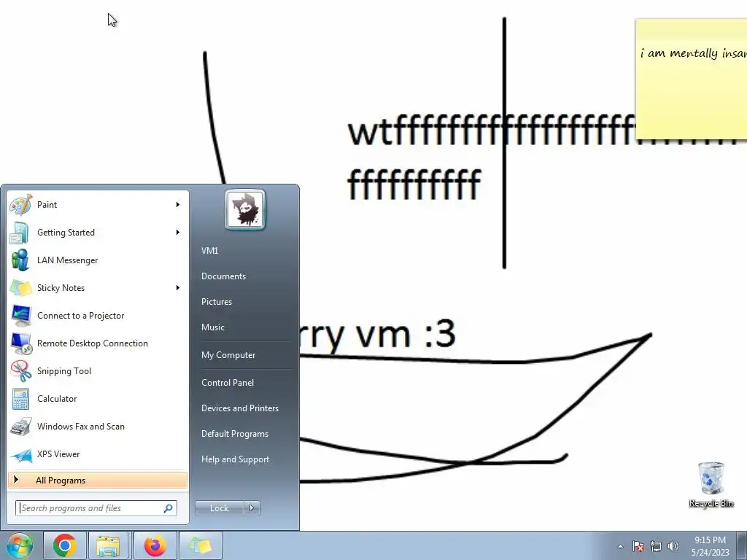Screen dimensions: 747x560
Task: Open Control Panel from Start menu
Action: tap(228, 383)
